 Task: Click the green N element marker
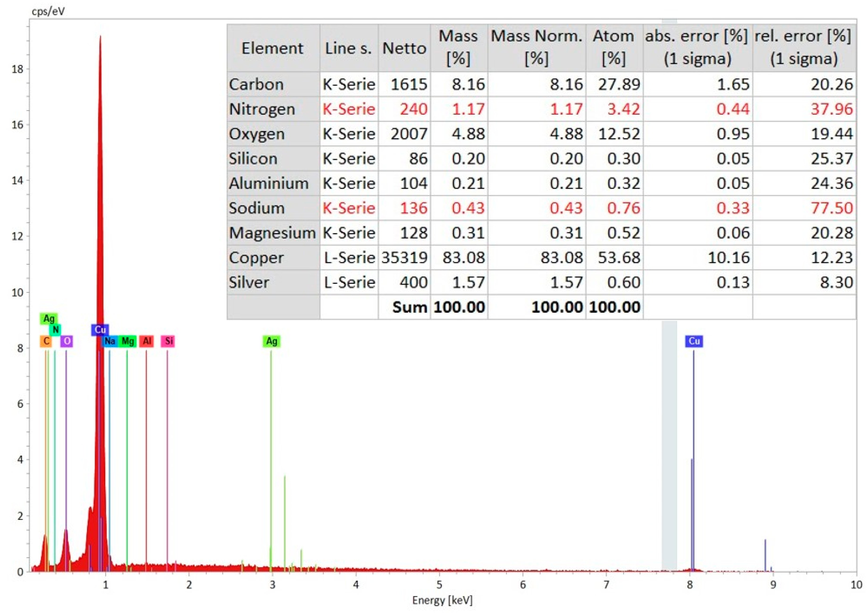coord(55,330)
